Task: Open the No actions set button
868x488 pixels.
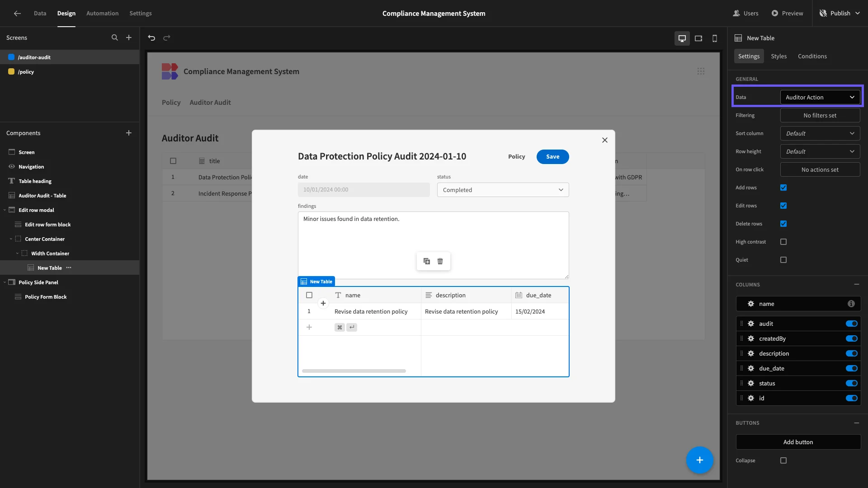Action: [820, 169]
